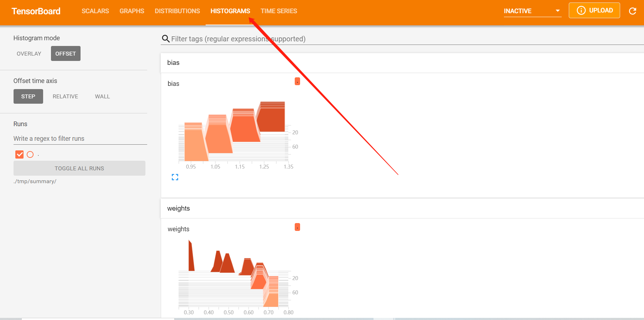
Task: Click TOGGLE ALL RUNS button
Action: point(79,168)
